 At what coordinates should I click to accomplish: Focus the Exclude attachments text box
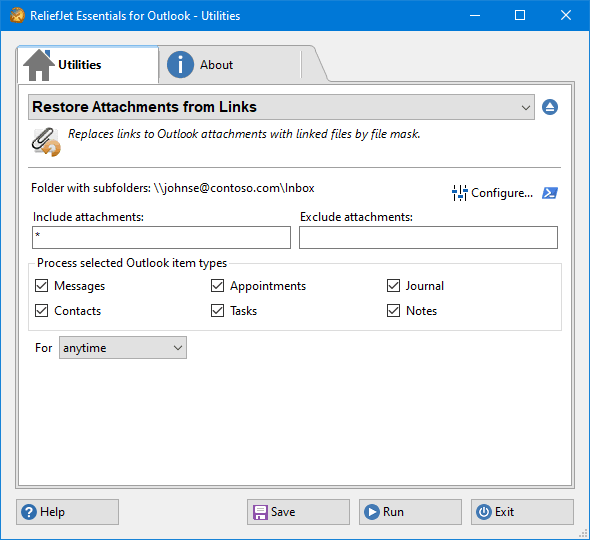click(x=428, y=237)
